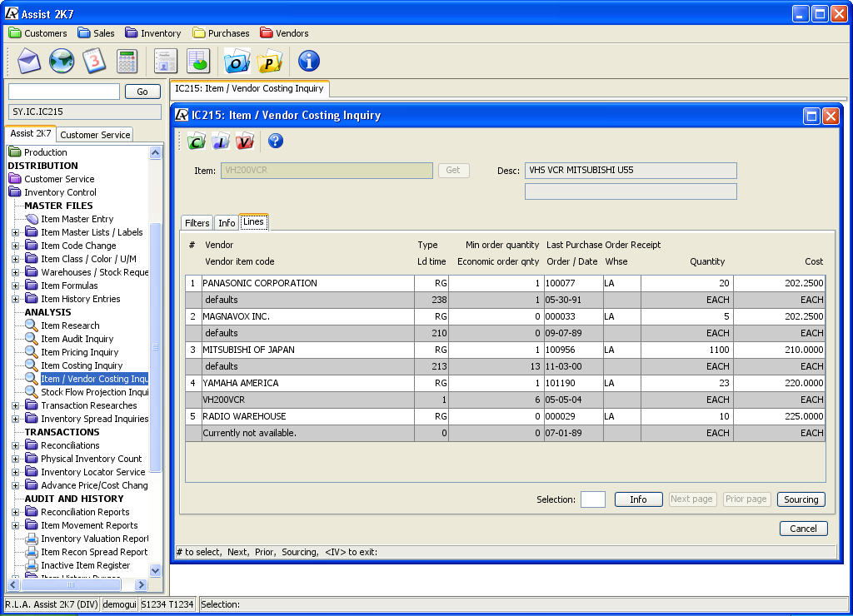The image size is (853, 616).
Task: Expand Inventory Spread Inquiries node
Action: coord(15,420)
